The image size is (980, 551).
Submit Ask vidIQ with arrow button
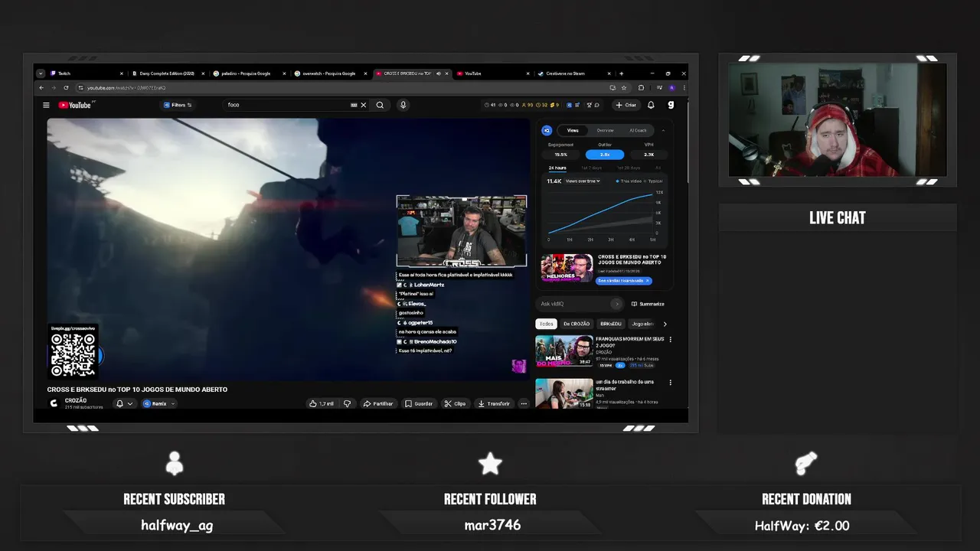(616, 304)
